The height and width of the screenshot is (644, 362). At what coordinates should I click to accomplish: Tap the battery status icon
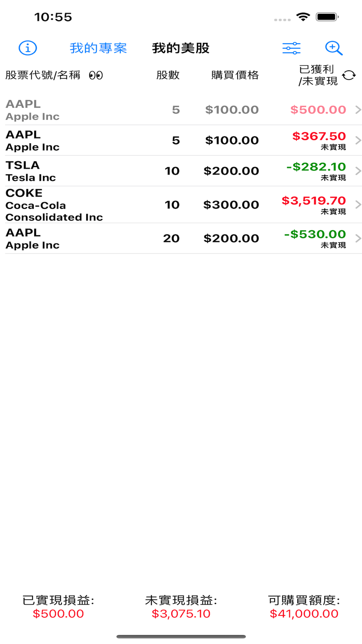pos(327,17)
